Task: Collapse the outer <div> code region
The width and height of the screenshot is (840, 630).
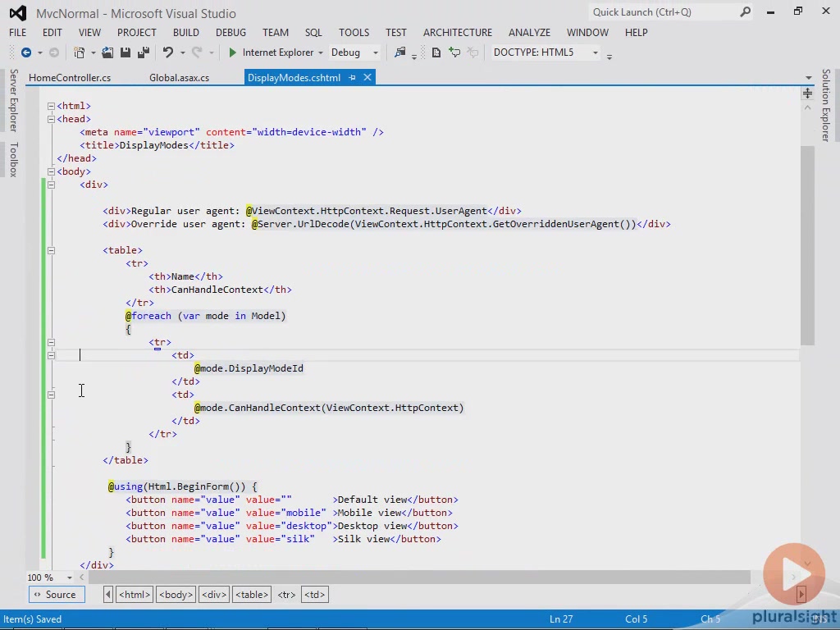Action: (x=51, y=185)
